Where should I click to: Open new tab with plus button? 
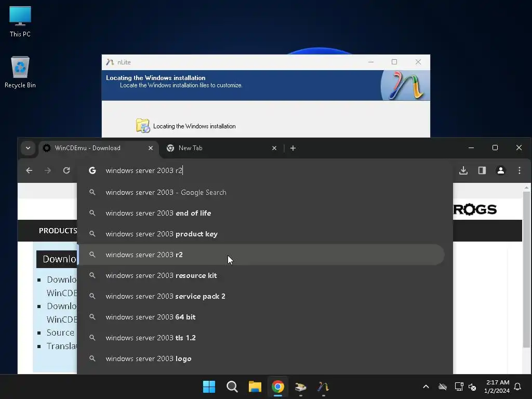click(293, 148)
